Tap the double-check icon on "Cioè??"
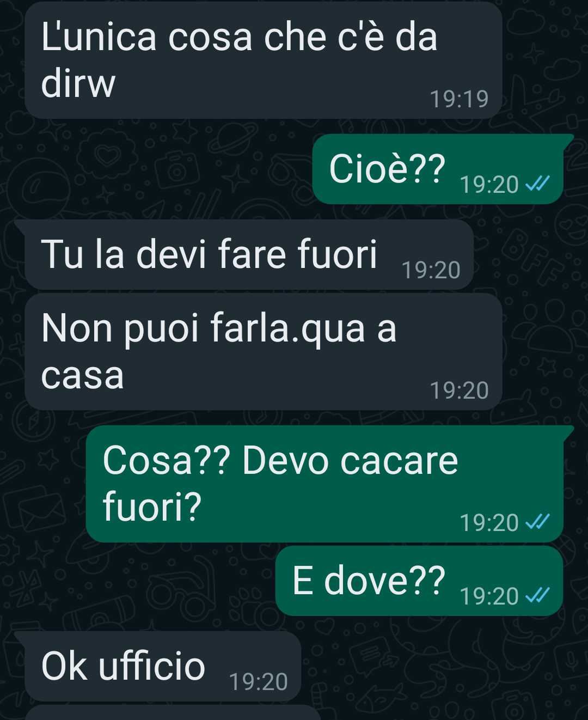 point(537,184)
